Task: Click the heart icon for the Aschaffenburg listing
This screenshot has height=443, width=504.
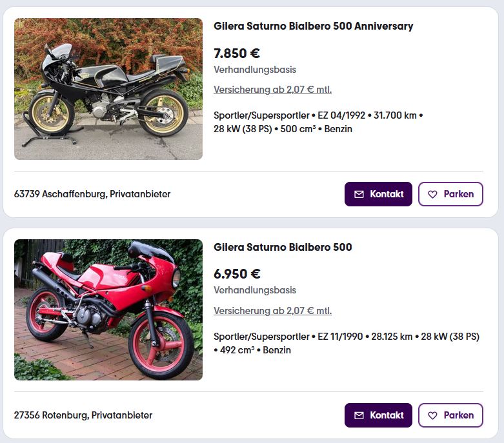Action: click(432, 194)
